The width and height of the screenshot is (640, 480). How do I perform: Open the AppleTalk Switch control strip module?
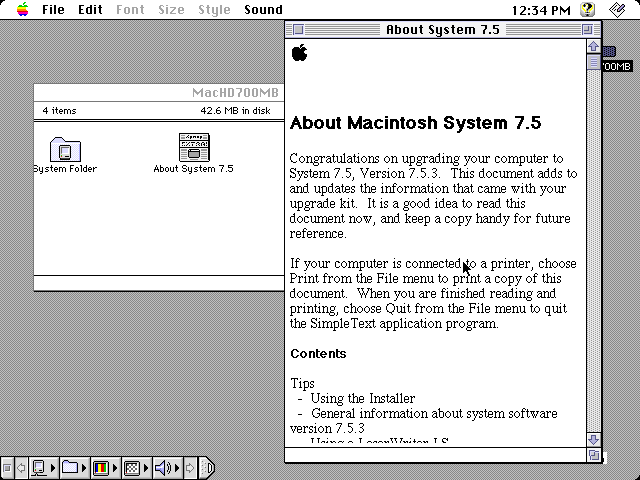[x=44, y=468]
